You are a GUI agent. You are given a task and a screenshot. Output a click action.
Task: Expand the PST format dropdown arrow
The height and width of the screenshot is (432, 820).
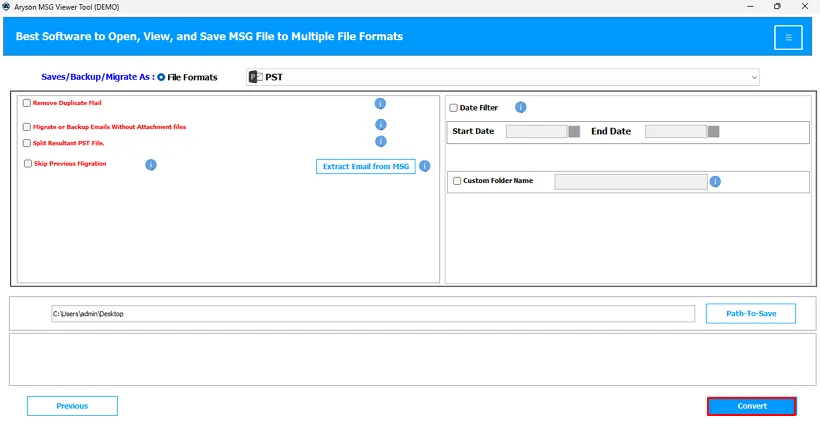coord(754,77)
